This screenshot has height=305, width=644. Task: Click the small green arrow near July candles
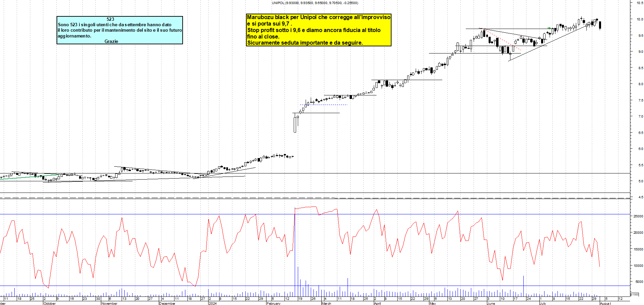pos(549,28)
